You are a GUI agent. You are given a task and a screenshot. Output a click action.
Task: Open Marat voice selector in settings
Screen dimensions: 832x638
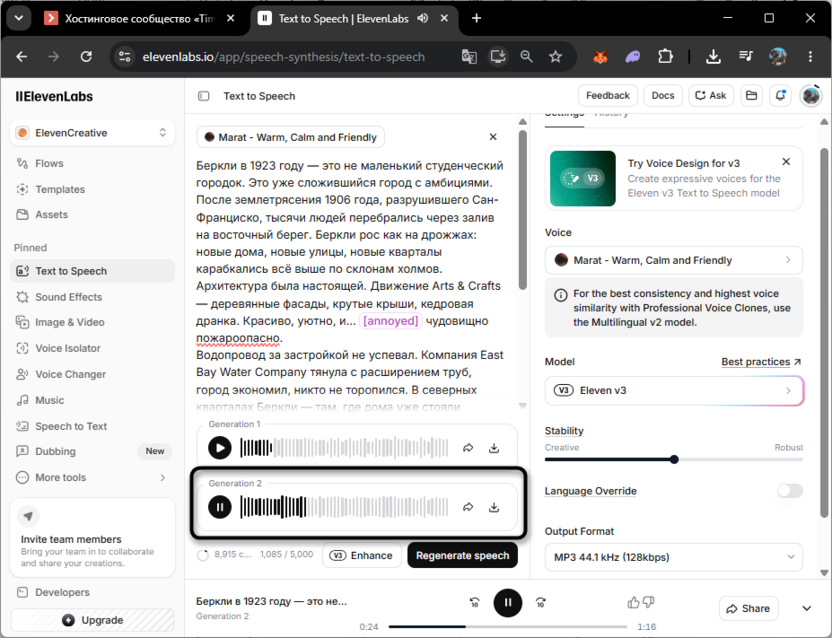tap(673, 260)
